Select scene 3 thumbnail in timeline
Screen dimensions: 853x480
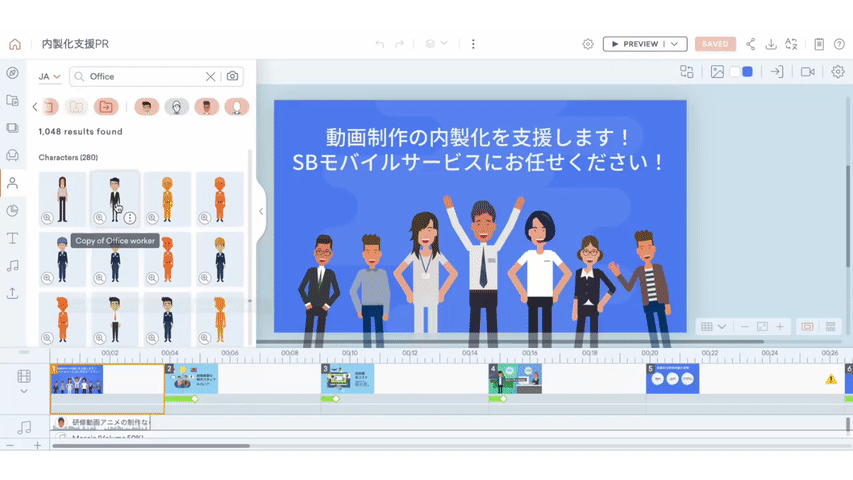pos(347,379)
